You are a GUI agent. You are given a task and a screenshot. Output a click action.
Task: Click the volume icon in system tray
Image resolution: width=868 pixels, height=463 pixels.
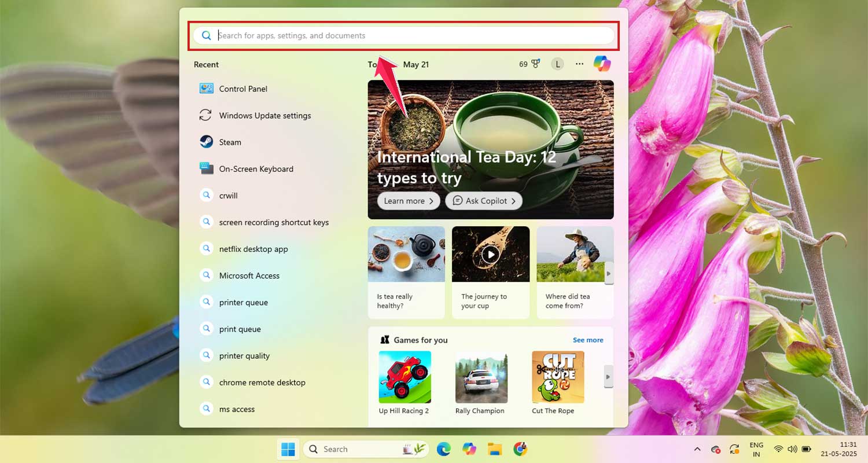pos(792,449)
